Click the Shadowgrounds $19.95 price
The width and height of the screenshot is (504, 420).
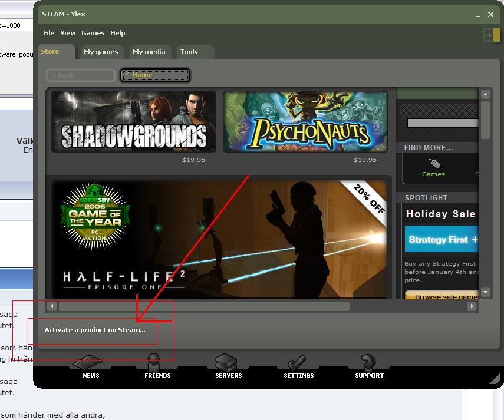(193, 160)
